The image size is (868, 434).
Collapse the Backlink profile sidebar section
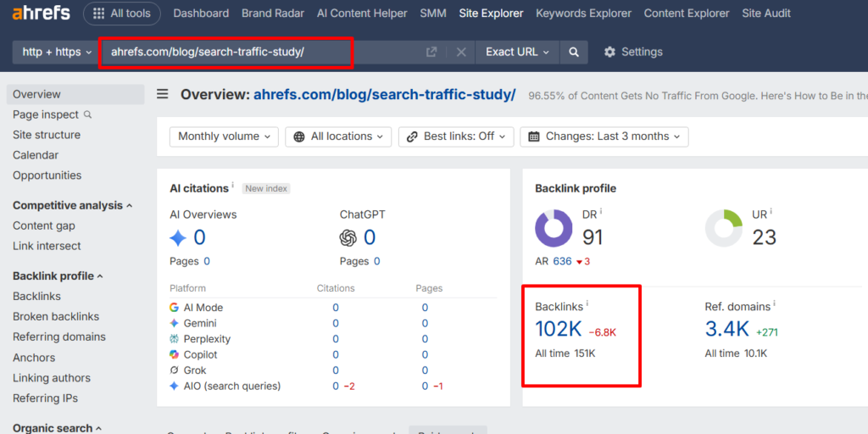pos(58,275)
